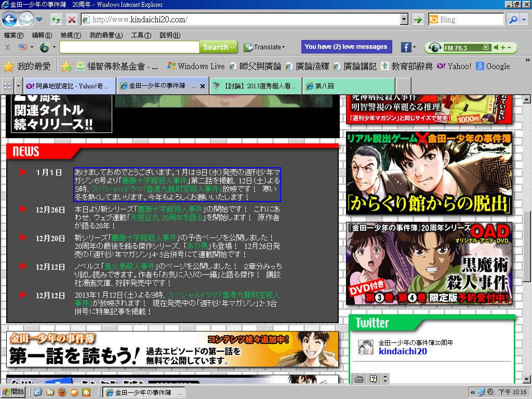Open the 廣論淺釋 bookmark
532x399 pixels.
[x=308, y=66]
